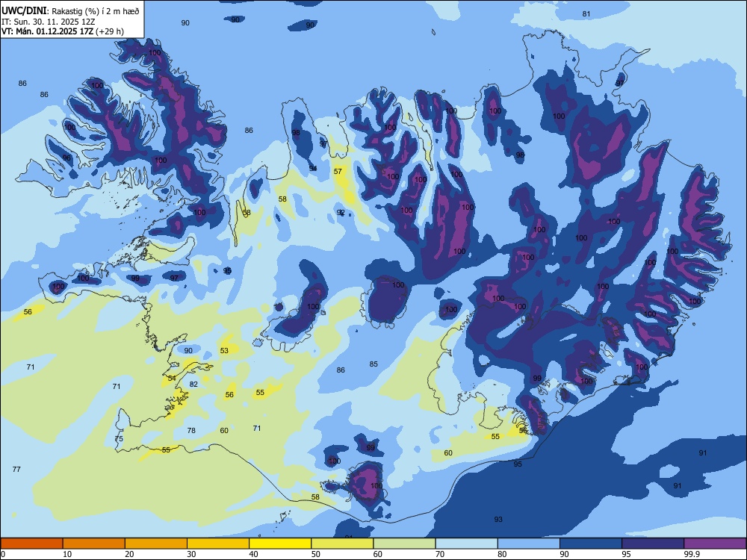Click the light blue 70–80 legend swatch
Image resolution: width=747 pixels, height=560 pixels.
[x=466, y=544]
